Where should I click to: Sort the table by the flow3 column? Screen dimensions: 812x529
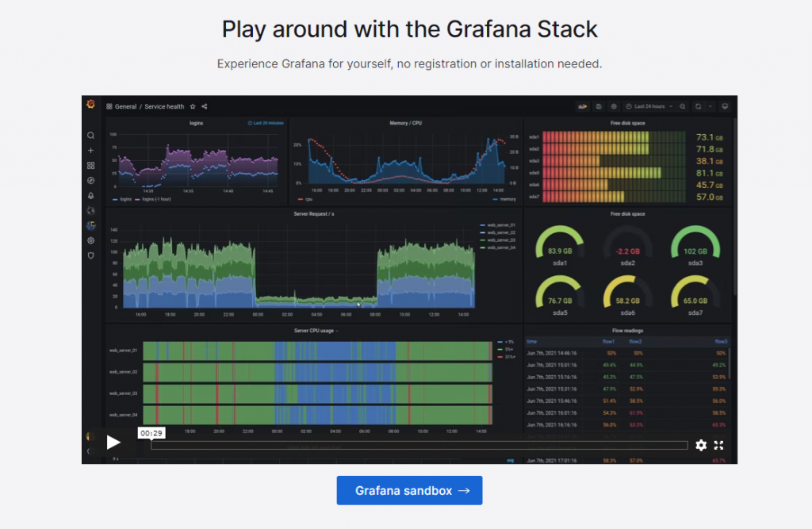(721, 342)
